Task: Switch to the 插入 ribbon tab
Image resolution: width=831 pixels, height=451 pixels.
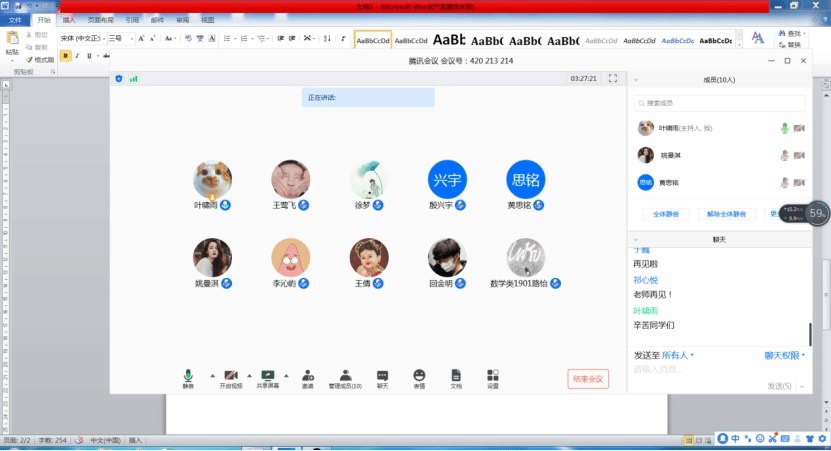Action: click(68, 19)
